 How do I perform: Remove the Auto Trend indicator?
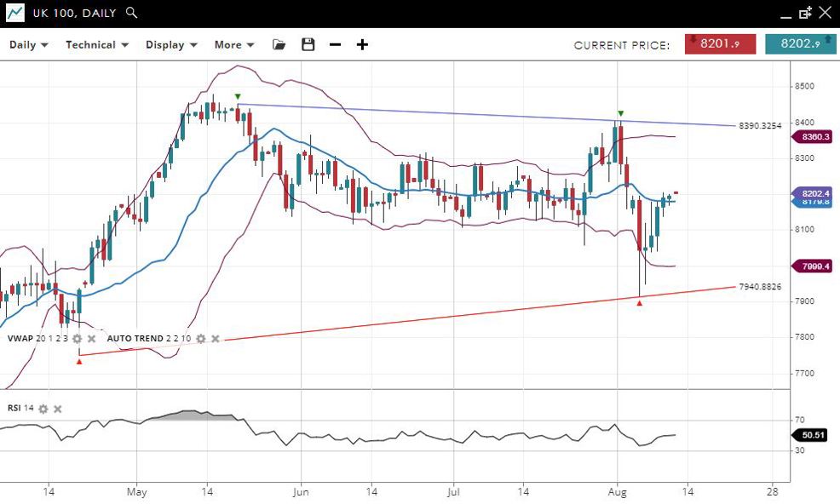click(x=216, y=339)
